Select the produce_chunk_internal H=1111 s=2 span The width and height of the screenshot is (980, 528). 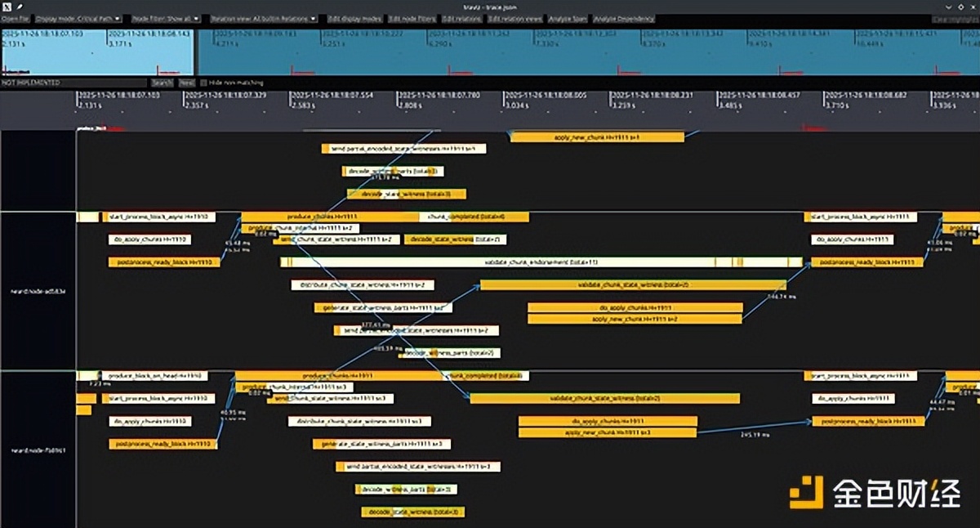click(300, 228)
